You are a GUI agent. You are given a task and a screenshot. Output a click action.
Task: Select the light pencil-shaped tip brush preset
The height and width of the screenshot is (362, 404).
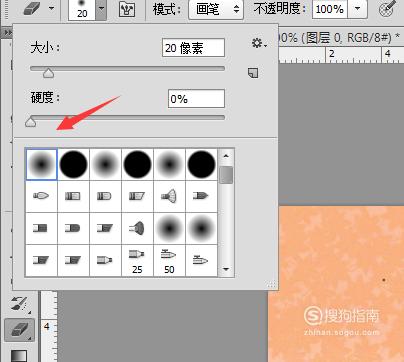105,260
